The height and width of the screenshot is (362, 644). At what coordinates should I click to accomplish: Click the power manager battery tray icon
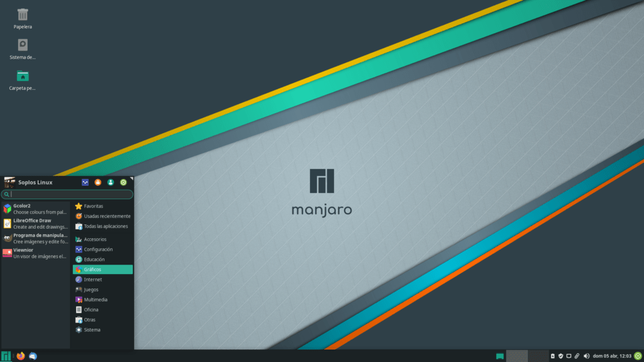point(553,356)
